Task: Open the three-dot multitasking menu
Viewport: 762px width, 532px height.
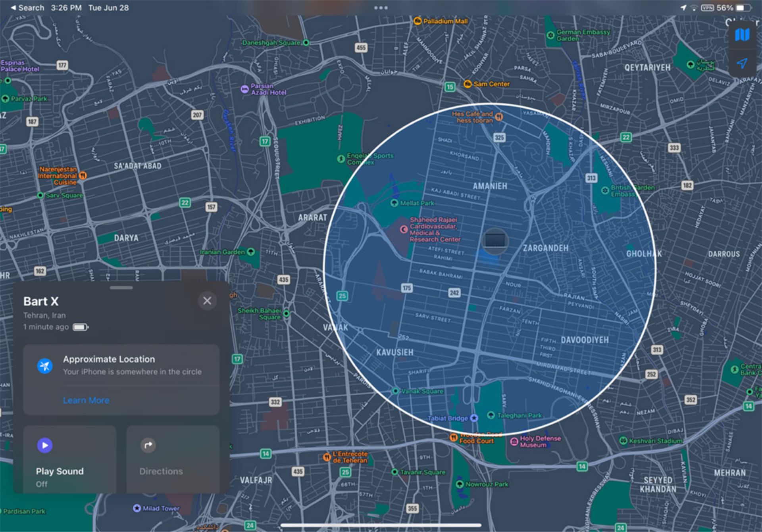Action: 381,8
